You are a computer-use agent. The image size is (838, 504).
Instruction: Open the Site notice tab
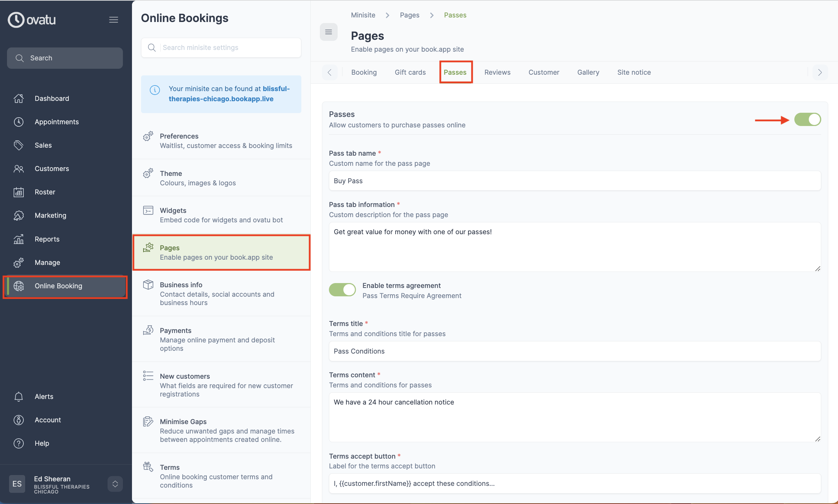coord(634,72)
